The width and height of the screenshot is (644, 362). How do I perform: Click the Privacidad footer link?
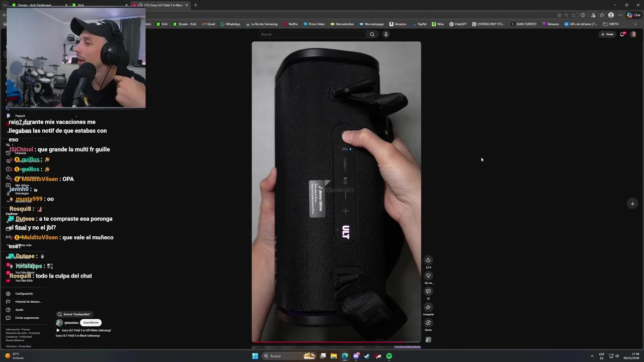coord(25,346)
